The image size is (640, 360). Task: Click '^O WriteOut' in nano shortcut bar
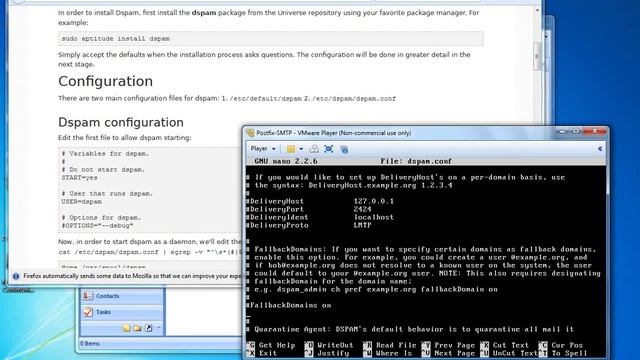(x=329, y=345)
